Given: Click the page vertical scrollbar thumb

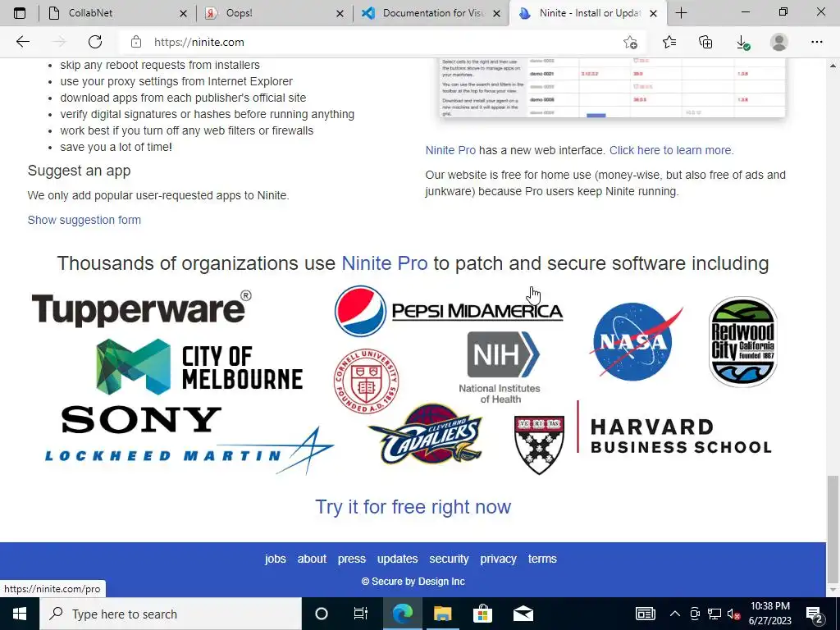Looking at the screenshot, I should pyautogui.click(x=833, y=527).
